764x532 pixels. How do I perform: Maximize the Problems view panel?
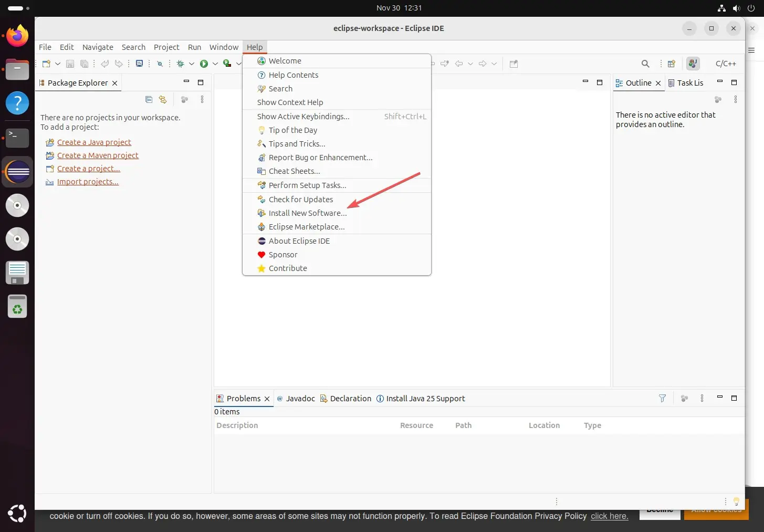734,398
